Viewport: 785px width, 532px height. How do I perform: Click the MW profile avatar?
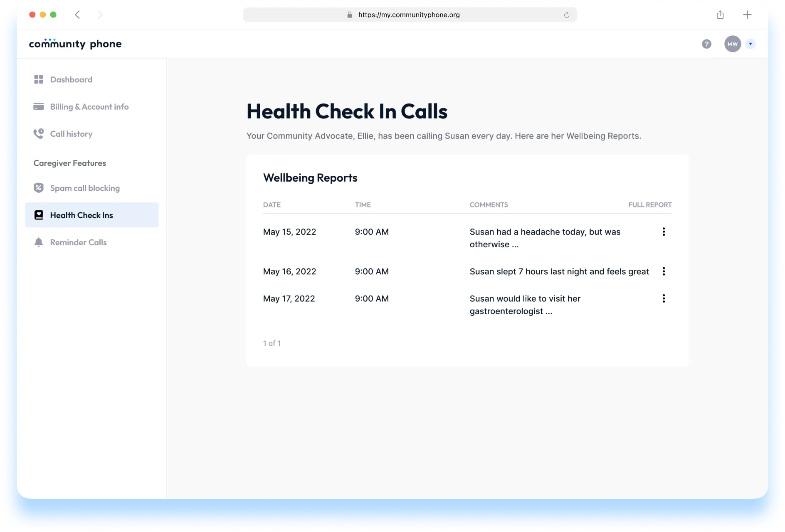coord(732,44)
